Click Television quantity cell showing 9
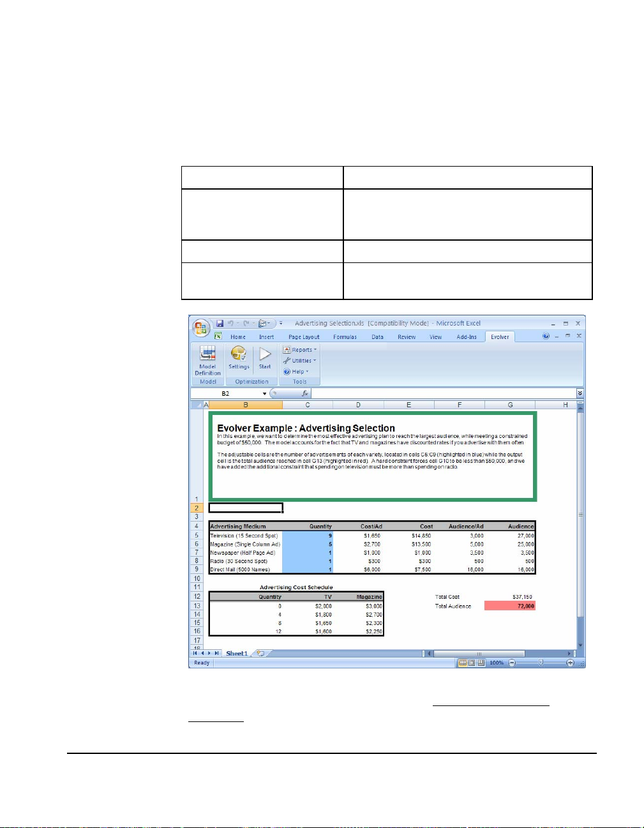The image size is (644, 828). tap(308, 536)
